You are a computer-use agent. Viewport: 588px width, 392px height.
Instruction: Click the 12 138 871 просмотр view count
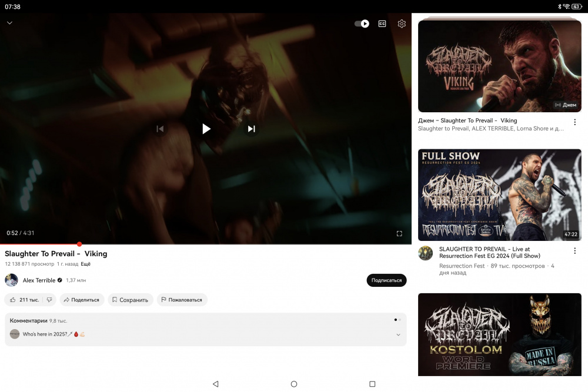(x=29, y=264)
